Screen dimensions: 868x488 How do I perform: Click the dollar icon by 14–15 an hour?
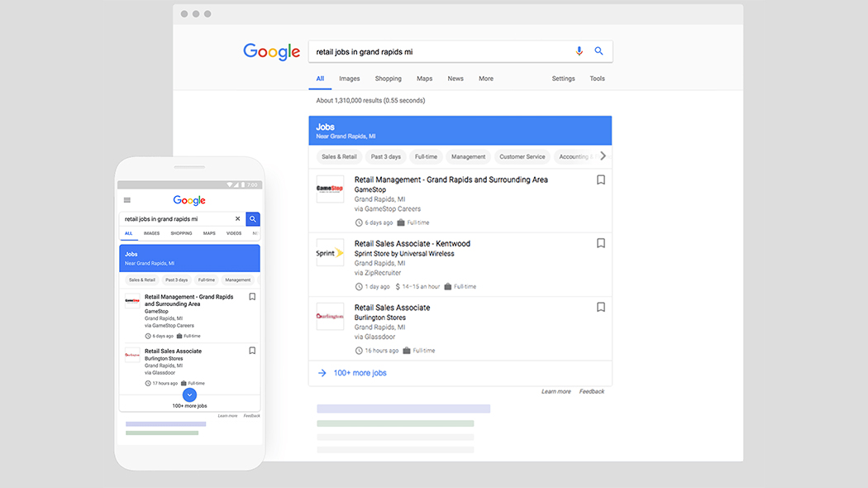[398, 287]
